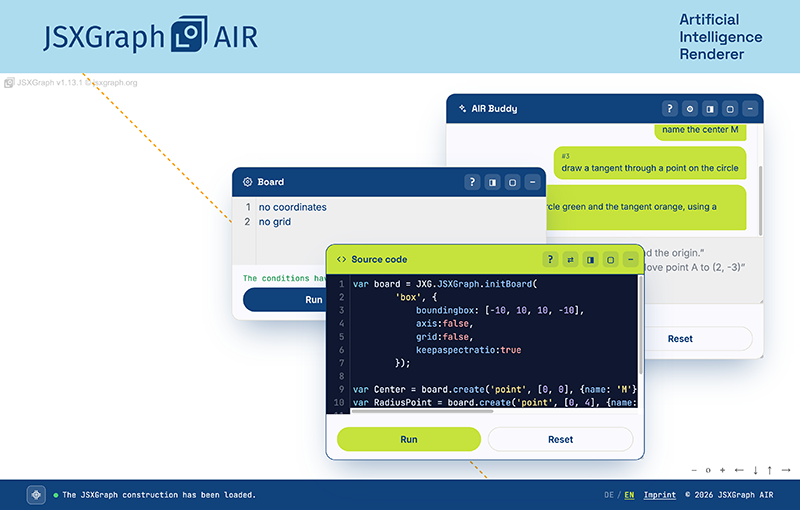The width and height of the screenshot is (800, 510).
Task: Click the 'grid:false' code line
Action: tap(444, 337)
